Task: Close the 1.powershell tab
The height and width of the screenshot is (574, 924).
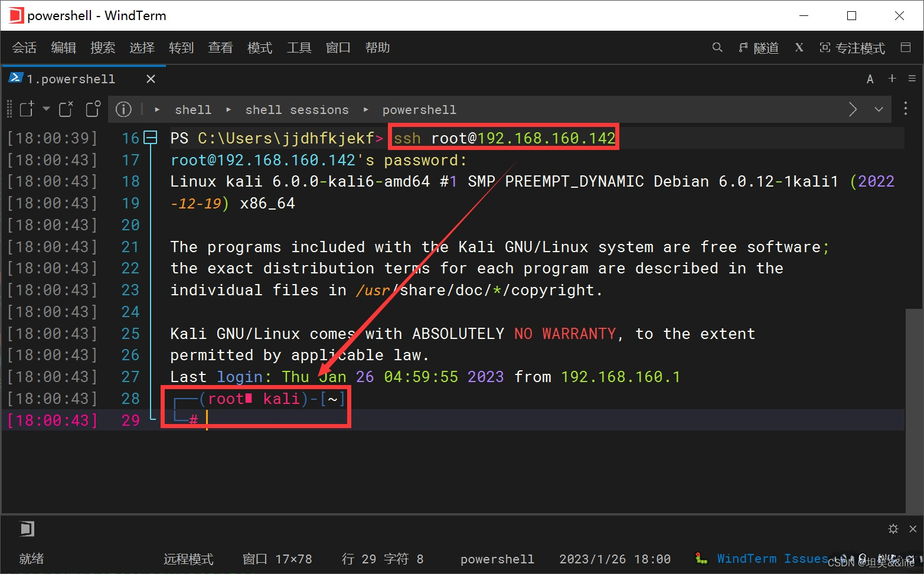Action: pos(151,79)
